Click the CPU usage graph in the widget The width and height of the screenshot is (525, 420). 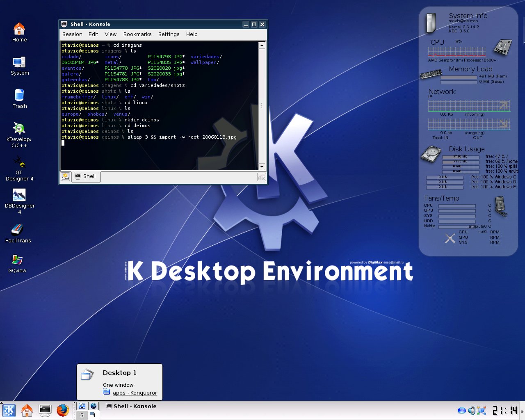coord(457,52)
